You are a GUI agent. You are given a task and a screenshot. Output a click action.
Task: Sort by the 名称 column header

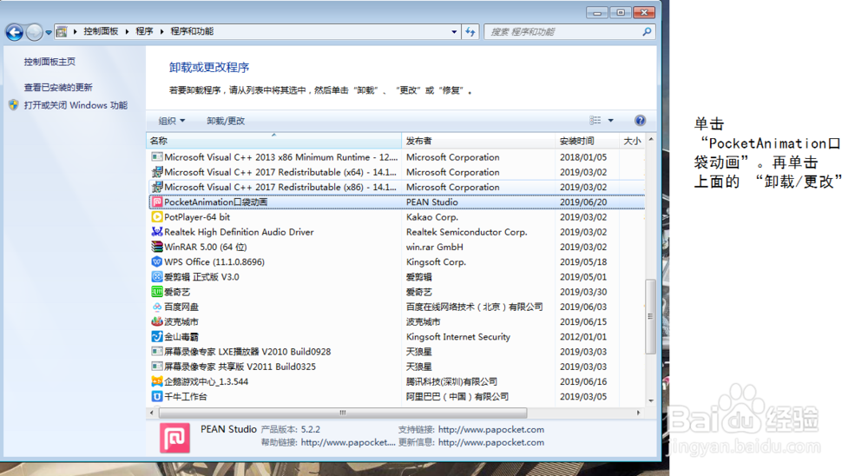coord(274,141)
